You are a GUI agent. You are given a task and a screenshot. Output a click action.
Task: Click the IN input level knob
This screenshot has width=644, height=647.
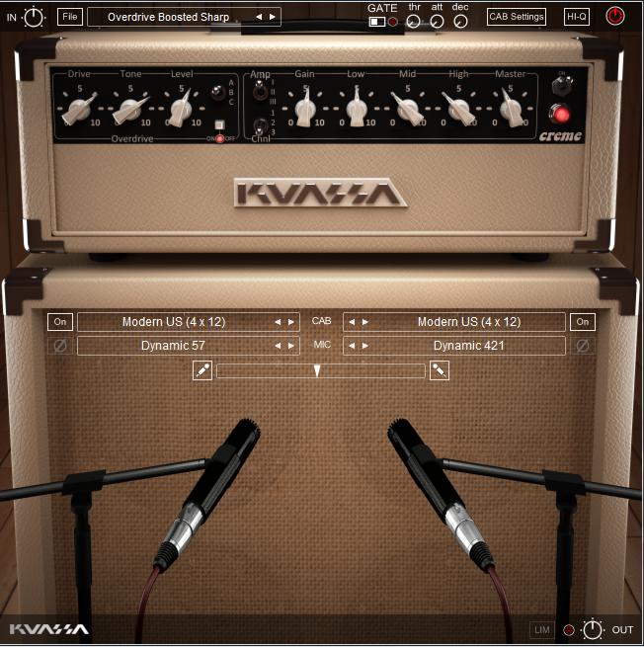[x=34, y=18]
